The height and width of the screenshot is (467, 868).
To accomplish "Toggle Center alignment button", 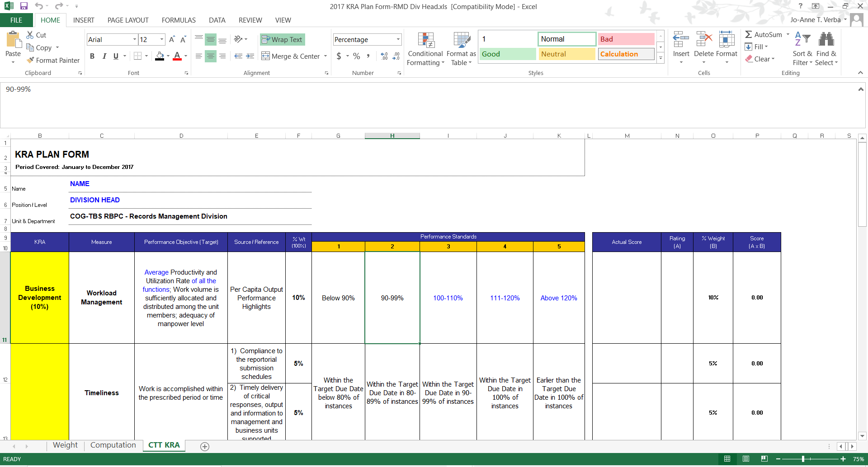I will point(211,56).
